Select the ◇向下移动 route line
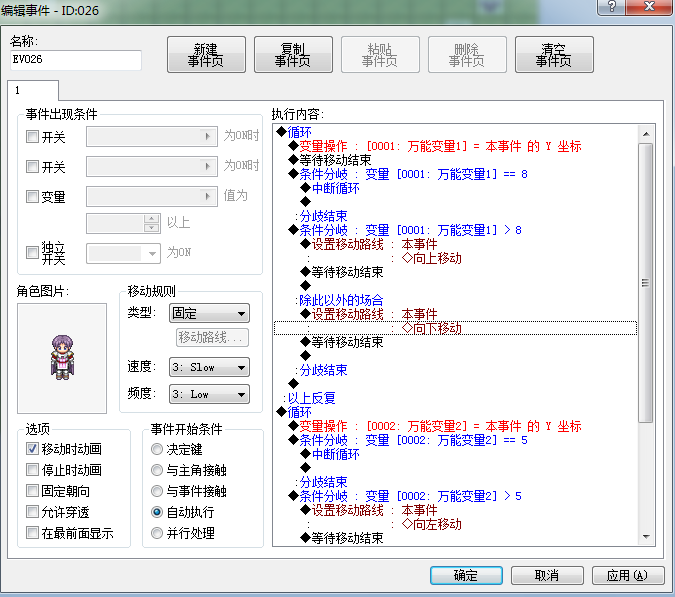The width and height of the screenshot is (675, 597). 455,328
